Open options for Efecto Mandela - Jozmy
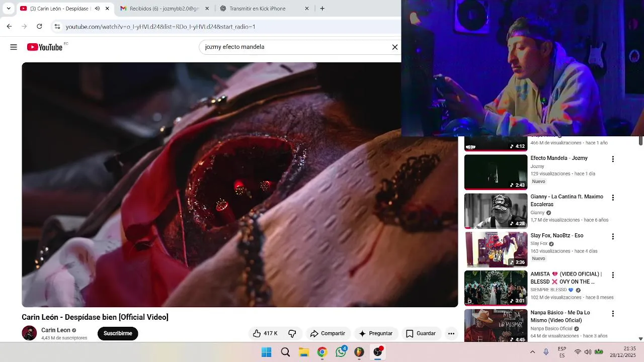644x362 pixels. (613, 159)
